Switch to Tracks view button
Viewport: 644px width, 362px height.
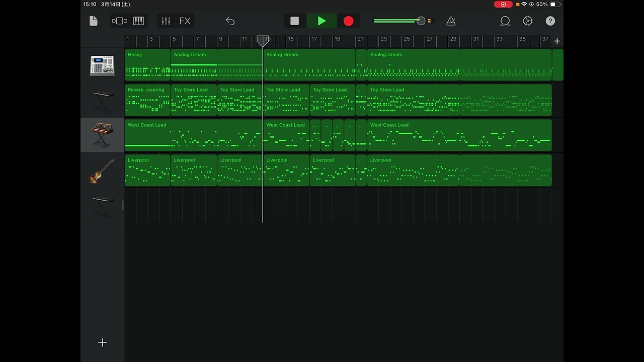(x=119, y=21)
